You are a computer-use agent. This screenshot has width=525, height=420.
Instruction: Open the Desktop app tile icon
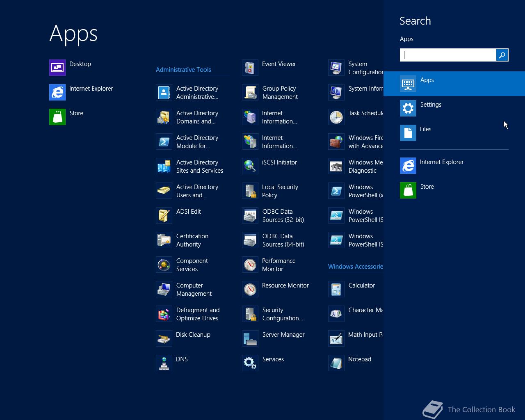(x=57, y=68)
